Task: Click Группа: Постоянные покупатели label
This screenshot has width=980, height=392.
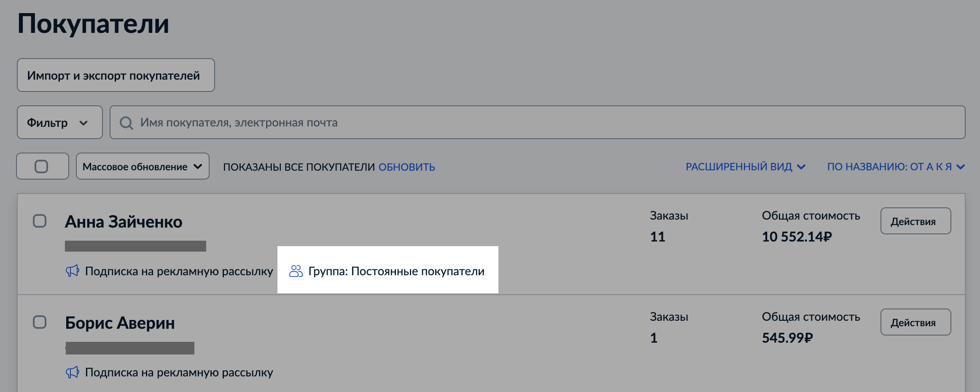Action: (396, 271)
